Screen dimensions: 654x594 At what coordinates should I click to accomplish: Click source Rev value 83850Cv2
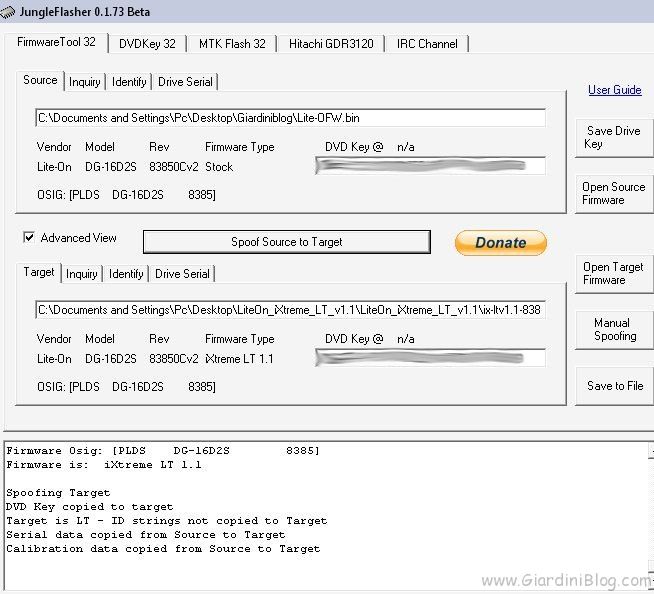pos(174,167)
